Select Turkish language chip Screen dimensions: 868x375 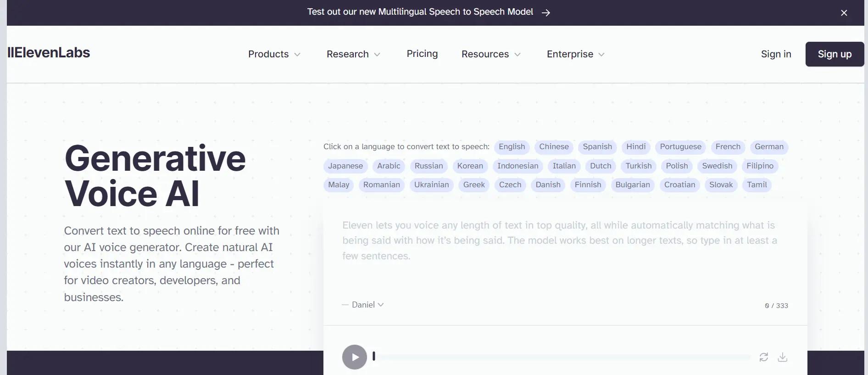[638, 166]
